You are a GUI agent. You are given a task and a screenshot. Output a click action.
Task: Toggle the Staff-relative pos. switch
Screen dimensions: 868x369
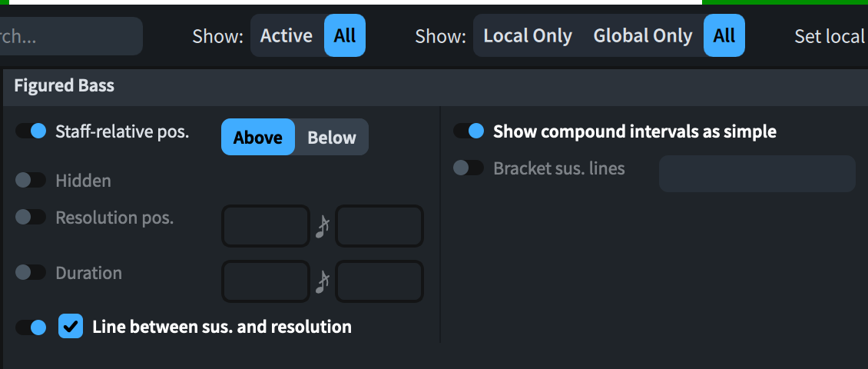(31, 131)
